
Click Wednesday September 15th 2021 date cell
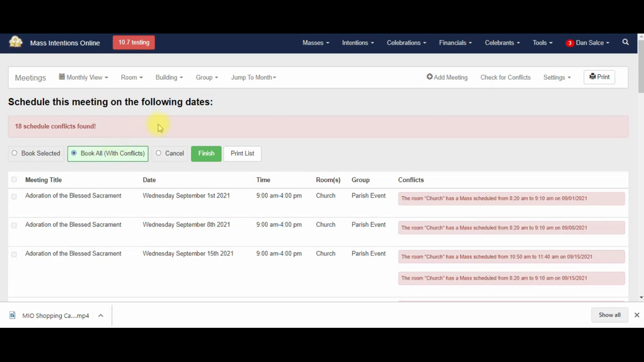188,254
